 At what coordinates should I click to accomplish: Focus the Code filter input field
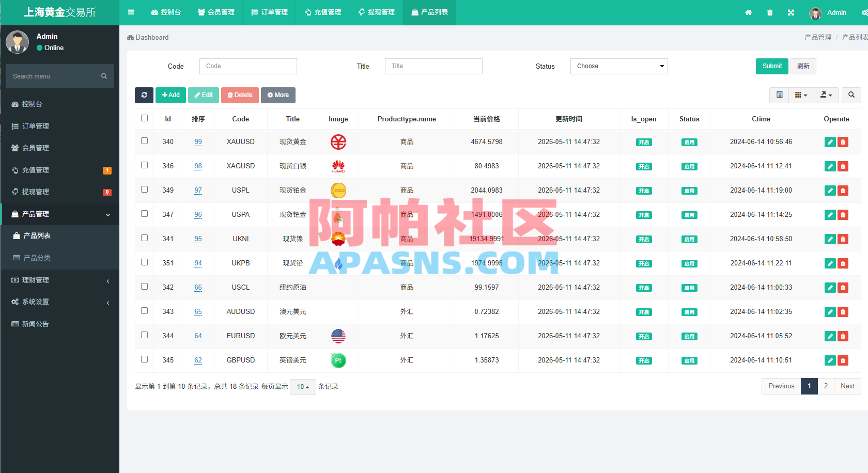click(248, 66)
